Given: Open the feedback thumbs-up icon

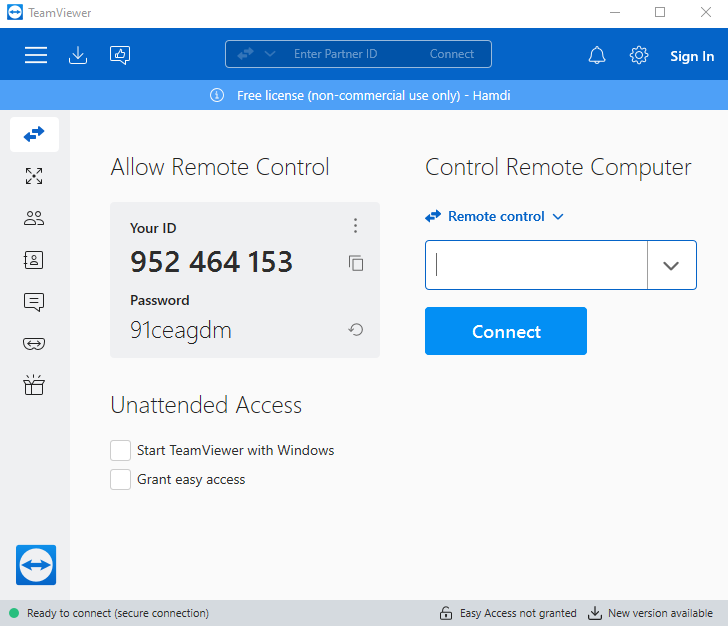Looking at the screenshot, I should (x=120, y=55).
